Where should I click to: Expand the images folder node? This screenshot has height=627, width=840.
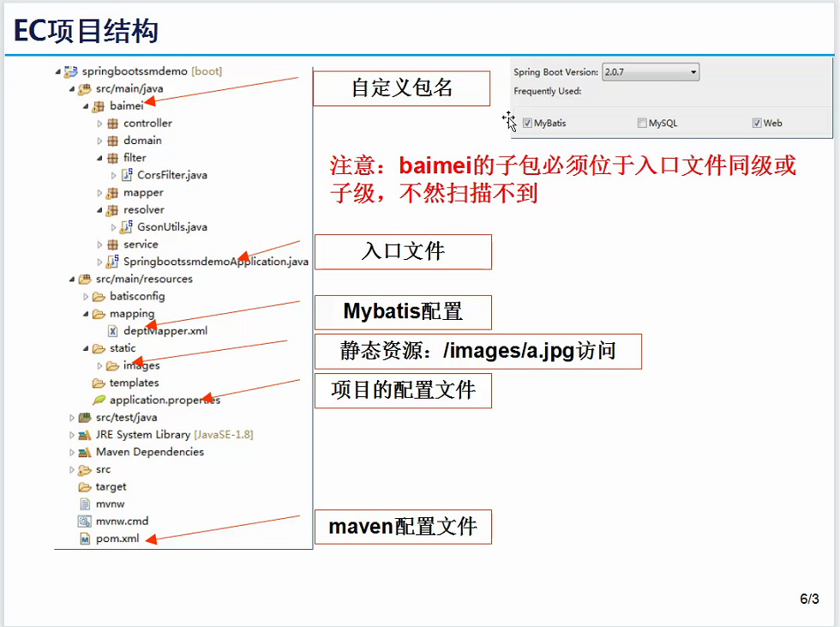[x=99, y=366]
